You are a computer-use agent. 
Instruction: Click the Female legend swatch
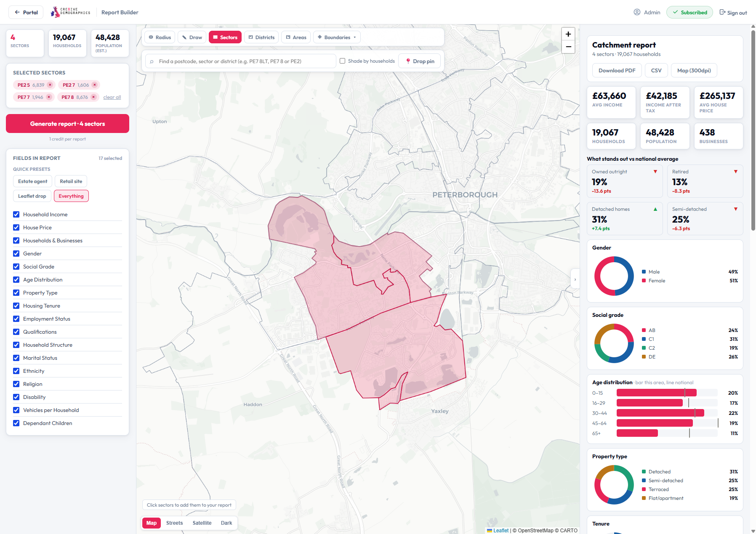644,281
